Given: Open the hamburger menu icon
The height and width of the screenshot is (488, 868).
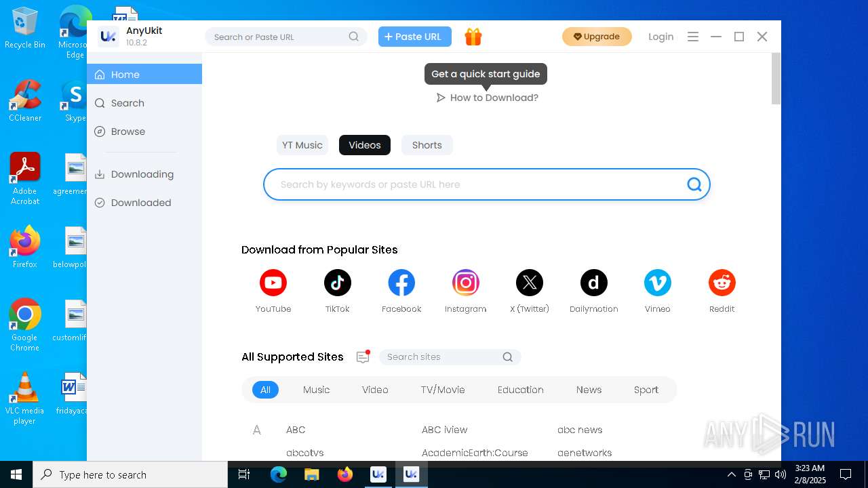Looking at the screenshot, I should tap(693, 37).
